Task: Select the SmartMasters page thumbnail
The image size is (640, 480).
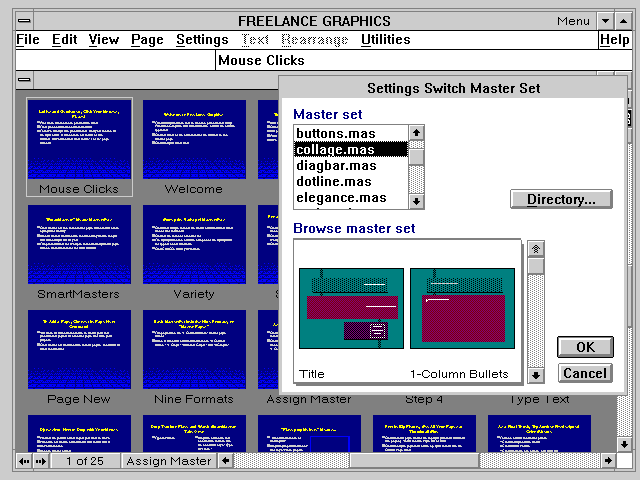Action: pos(79,244)
